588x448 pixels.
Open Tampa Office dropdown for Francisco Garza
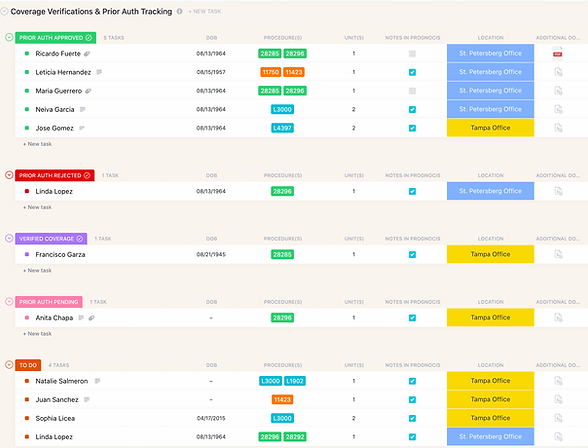[490, 254]
